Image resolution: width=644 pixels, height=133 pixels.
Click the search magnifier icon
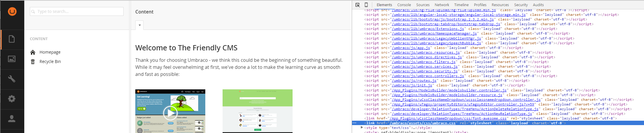tap(33, 12)
